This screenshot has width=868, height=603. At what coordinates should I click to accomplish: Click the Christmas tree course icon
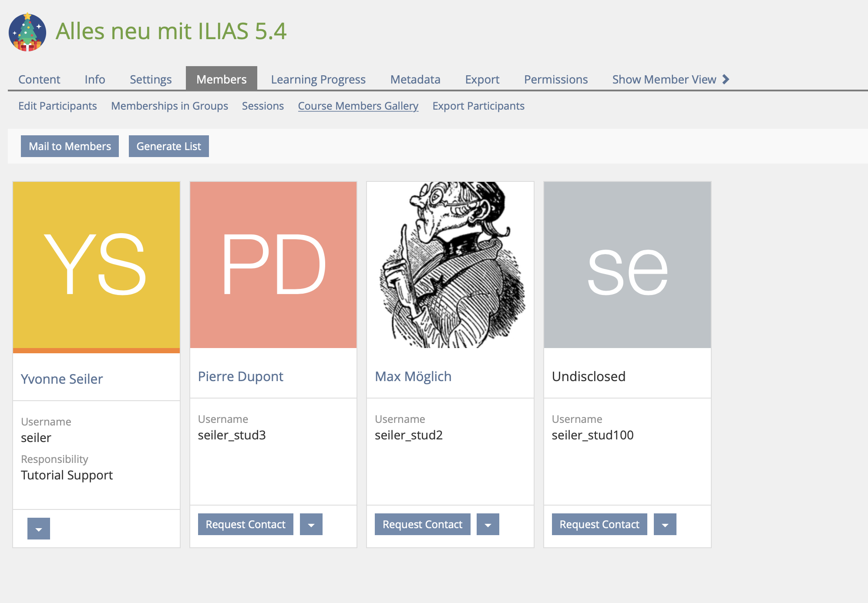click(x=27, y=32)
